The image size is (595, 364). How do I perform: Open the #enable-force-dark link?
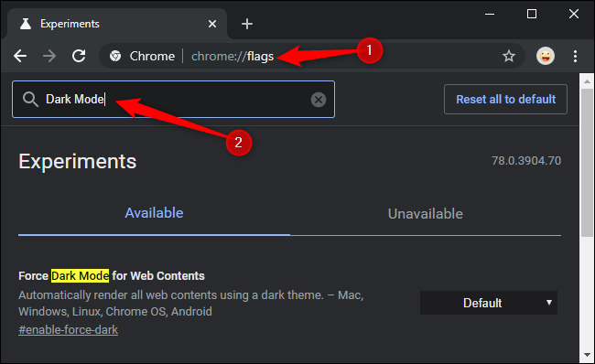[x=69, y=330]
